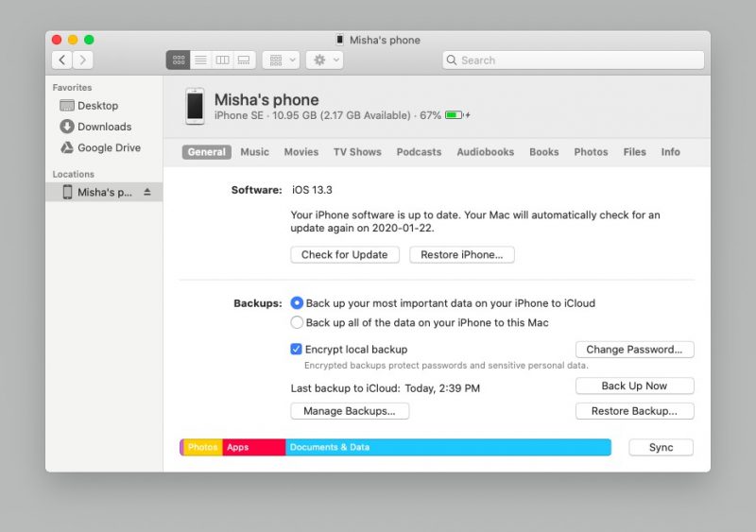Click the battery charge indicator icon

[454, 115]
